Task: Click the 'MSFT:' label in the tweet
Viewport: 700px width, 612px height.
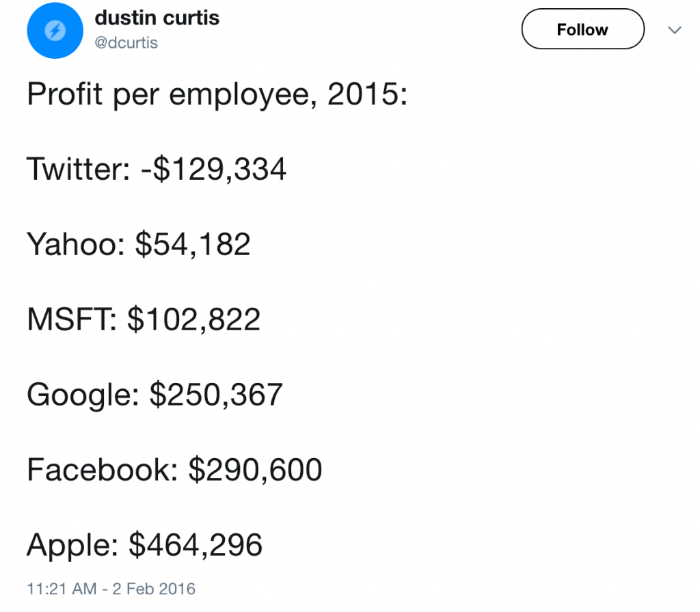Action: [72, 319]
